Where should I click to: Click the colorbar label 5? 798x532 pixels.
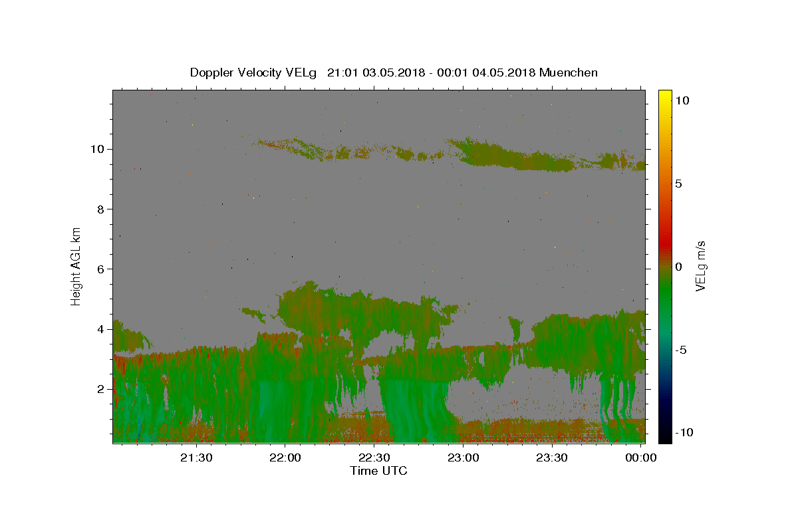click(678, 184)
